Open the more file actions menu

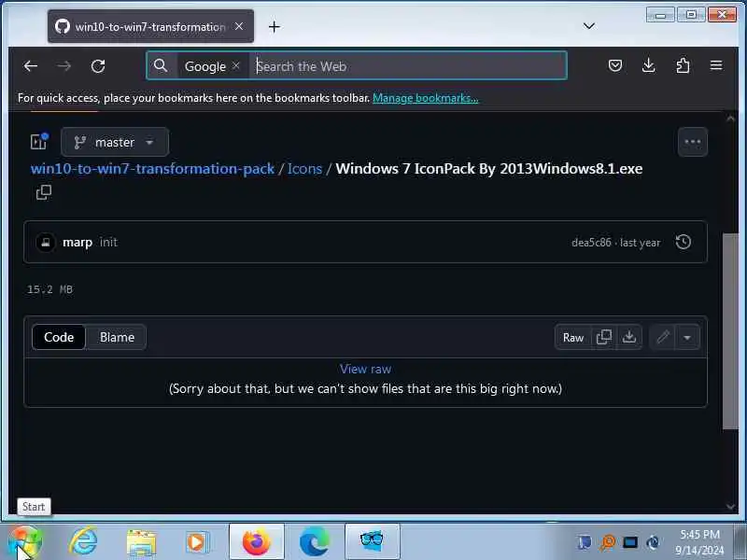(692, 142)
